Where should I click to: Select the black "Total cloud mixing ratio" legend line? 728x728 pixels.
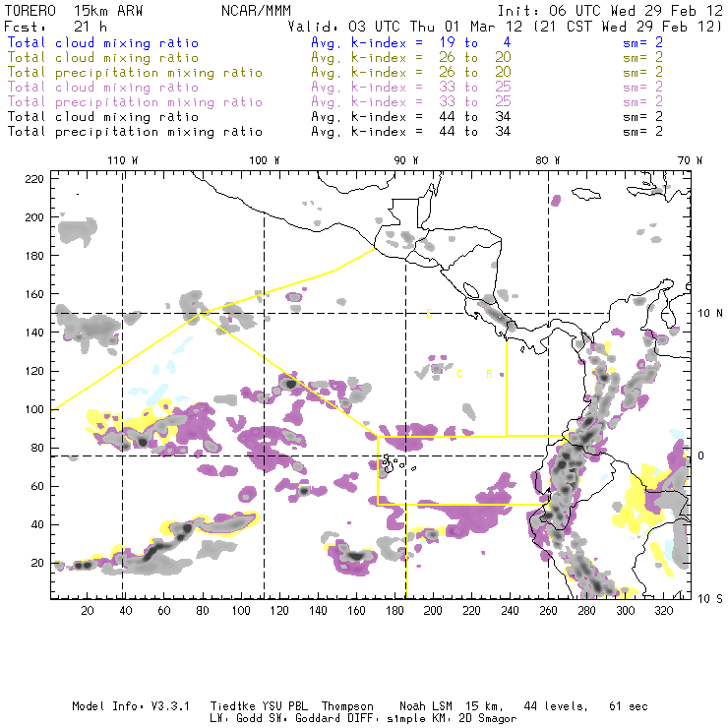click(103, 117)
